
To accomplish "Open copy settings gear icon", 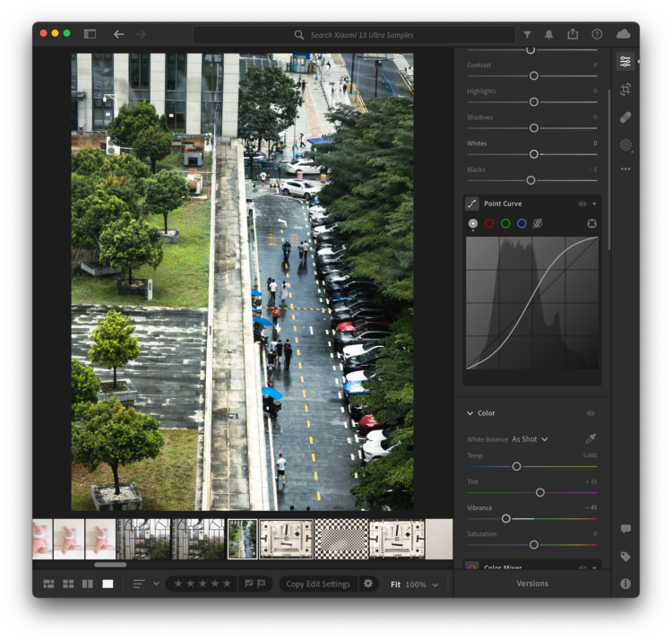I will click(x=367, y=584).
